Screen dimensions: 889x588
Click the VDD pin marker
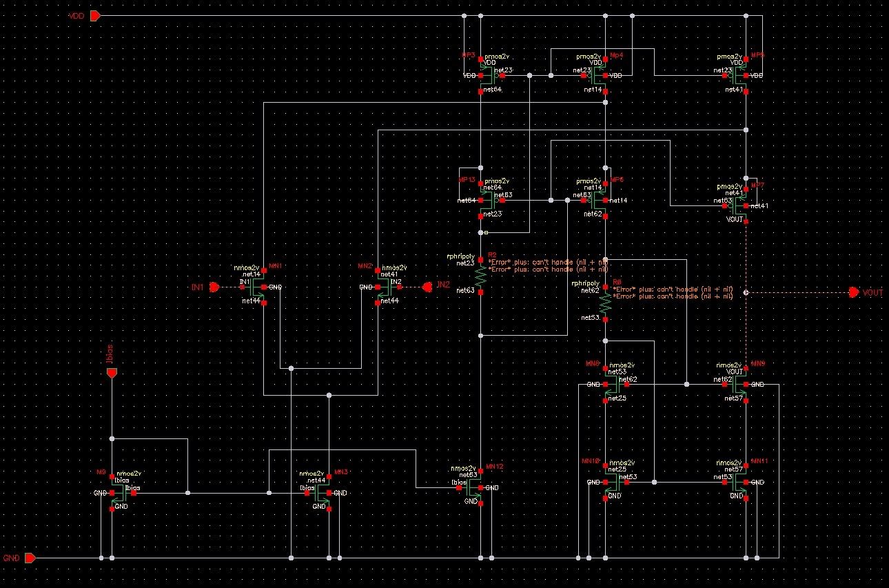[96, 16]
